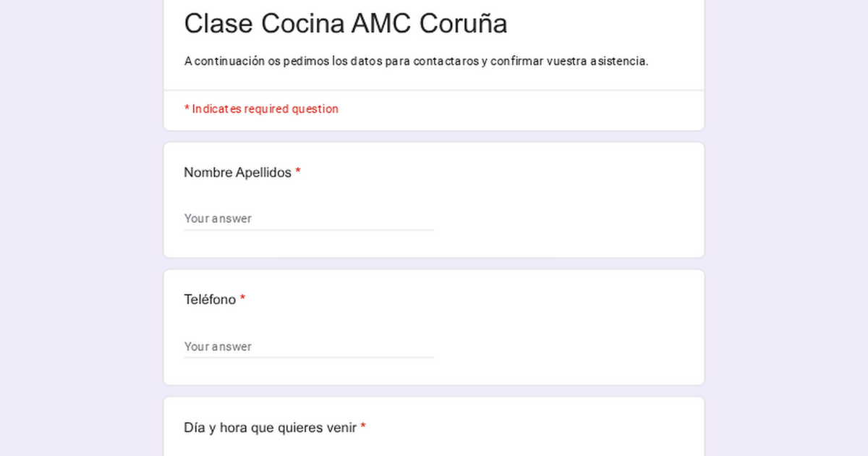Click the asterisk before 'Indicates required question'
Screen dimensions: 868x456
pyautogui.click(x=187, y=109)
